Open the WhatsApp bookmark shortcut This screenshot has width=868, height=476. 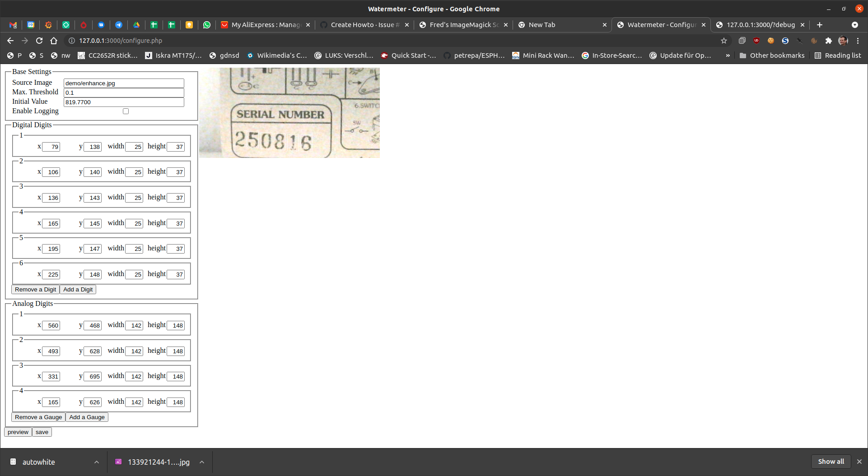(x=207, y=25)
